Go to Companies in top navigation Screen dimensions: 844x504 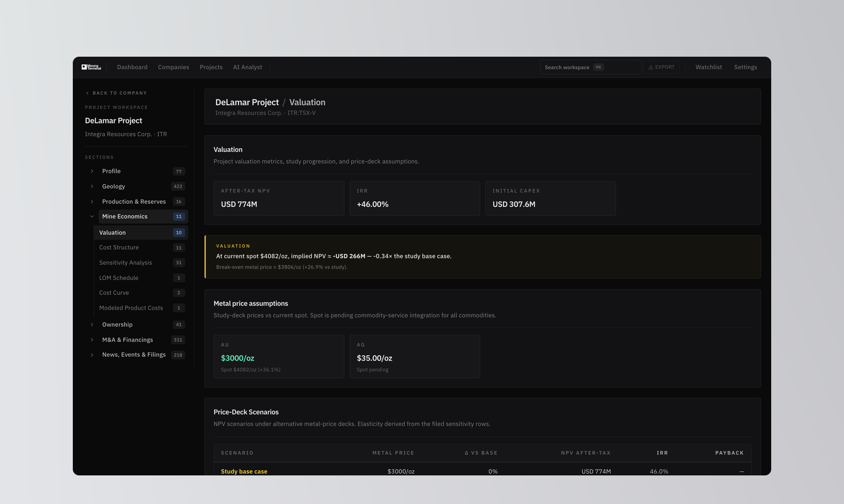point(174,67)
